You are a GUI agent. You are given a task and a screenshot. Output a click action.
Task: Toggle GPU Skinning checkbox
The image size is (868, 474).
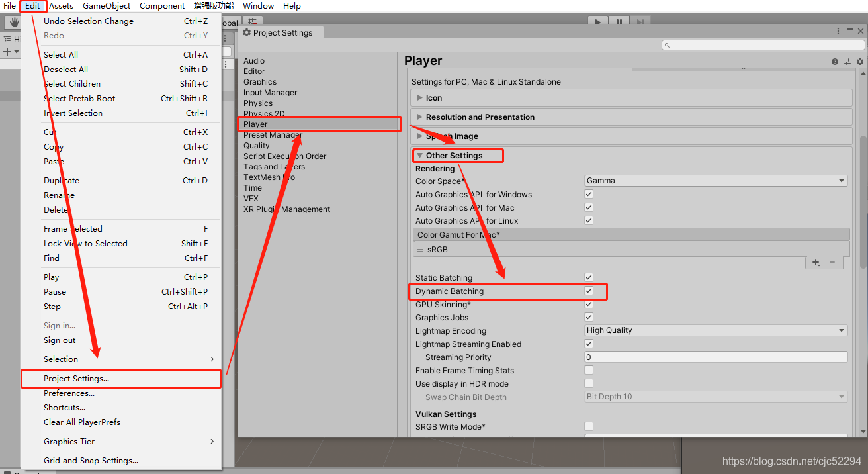[x=589, y=304]
